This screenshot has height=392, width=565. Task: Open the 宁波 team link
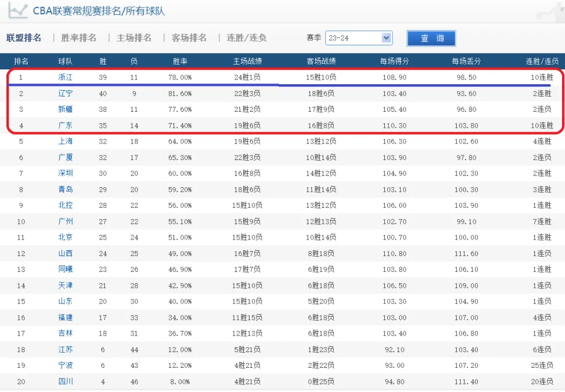pyautogui.click(x=65, y=366)
